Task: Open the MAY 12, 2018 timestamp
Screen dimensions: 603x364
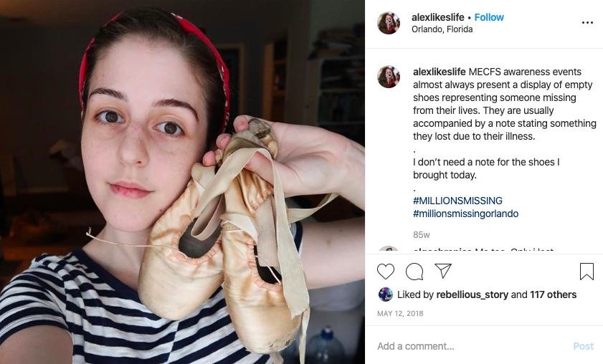Action: coord(400,314)
